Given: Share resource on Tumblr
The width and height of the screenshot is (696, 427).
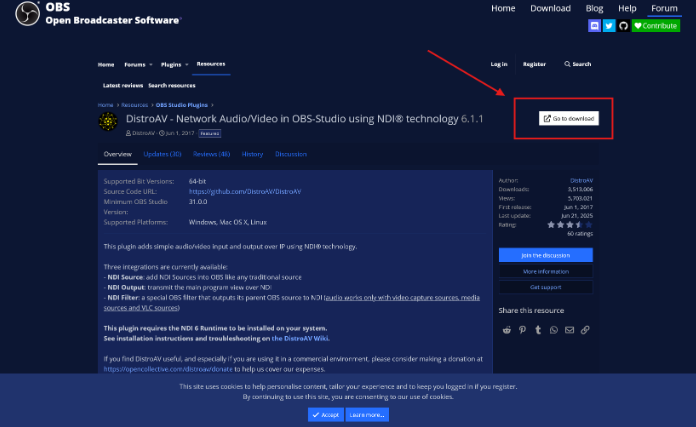Looking at the screenshot, I should [538, 330].
